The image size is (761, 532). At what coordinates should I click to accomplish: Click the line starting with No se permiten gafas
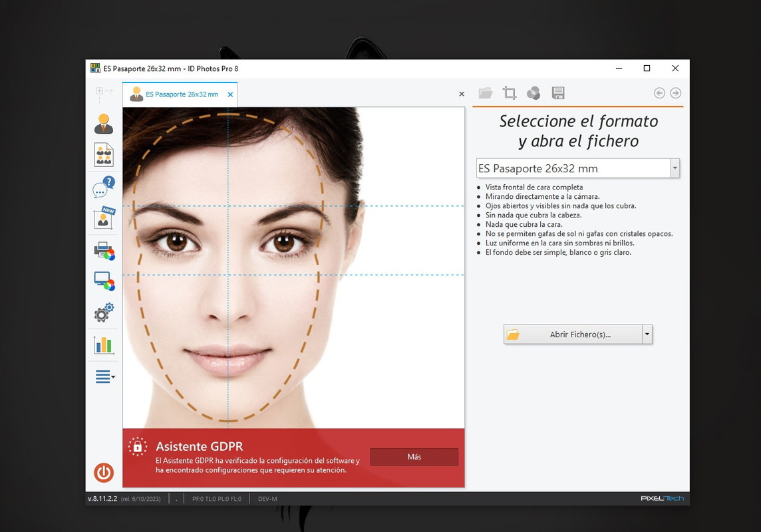[579, 234]
